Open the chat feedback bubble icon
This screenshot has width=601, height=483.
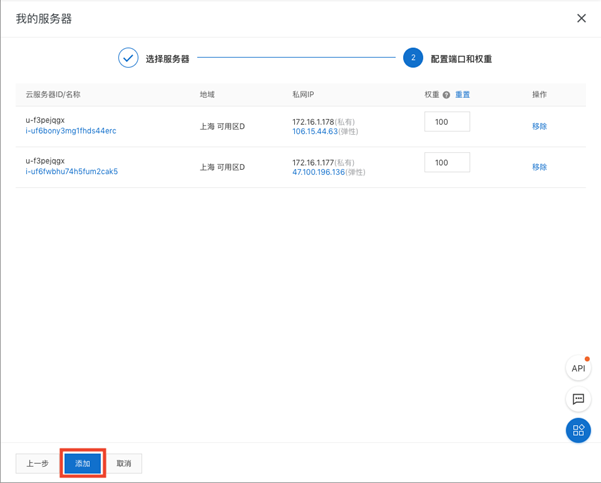pos(578,399)
